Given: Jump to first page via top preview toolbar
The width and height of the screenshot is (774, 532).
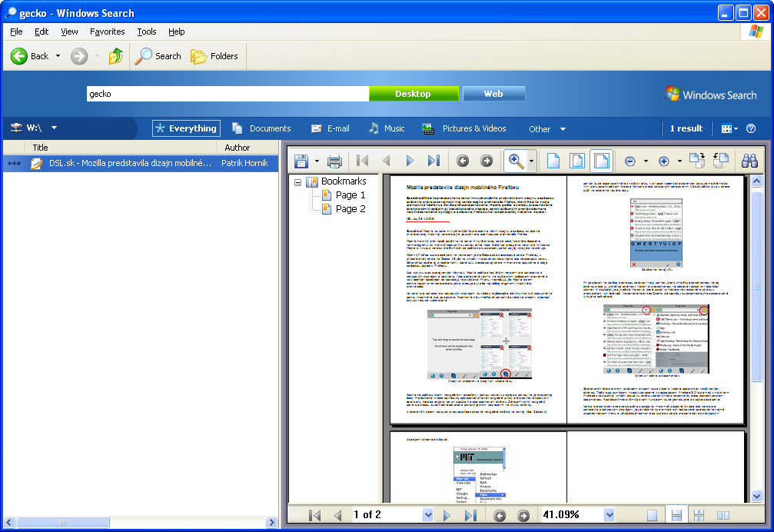Looking at the screenshot, I should pos(362,161).
